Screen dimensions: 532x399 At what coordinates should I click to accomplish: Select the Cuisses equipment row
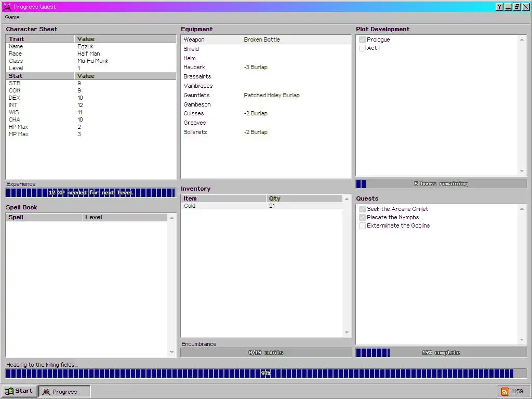click(x=266, y=113)
